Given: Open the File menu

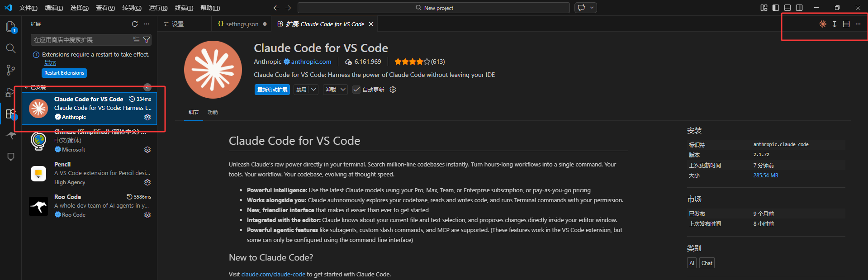Looking at the screenshot, I should [28, 8].
